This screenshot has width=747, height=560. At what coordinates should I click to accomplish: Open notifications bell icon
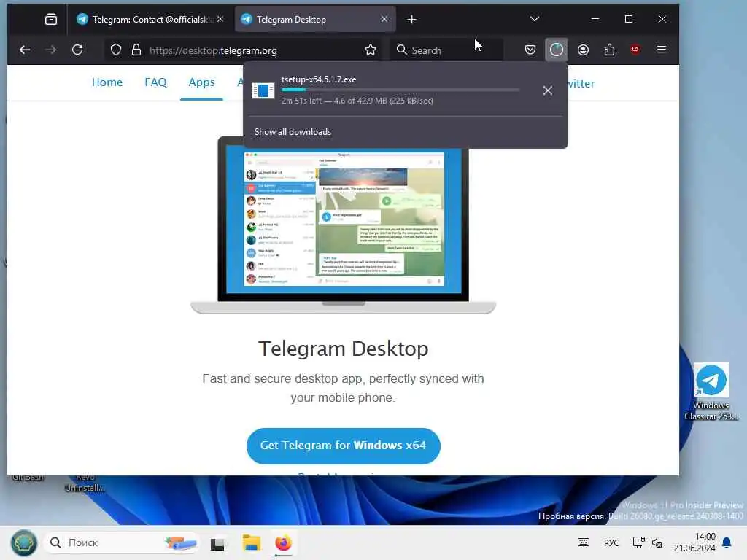(x=727, y=542)
